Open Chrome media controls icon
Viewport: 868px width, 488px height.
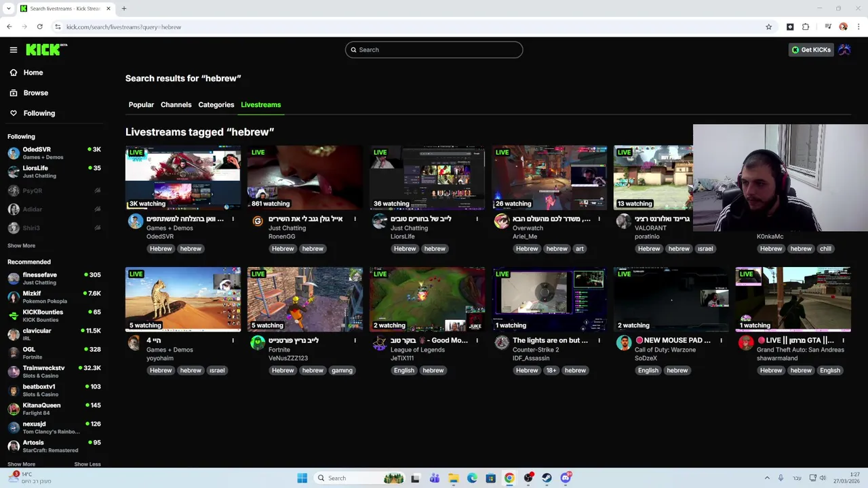click(x=828, y=27)
